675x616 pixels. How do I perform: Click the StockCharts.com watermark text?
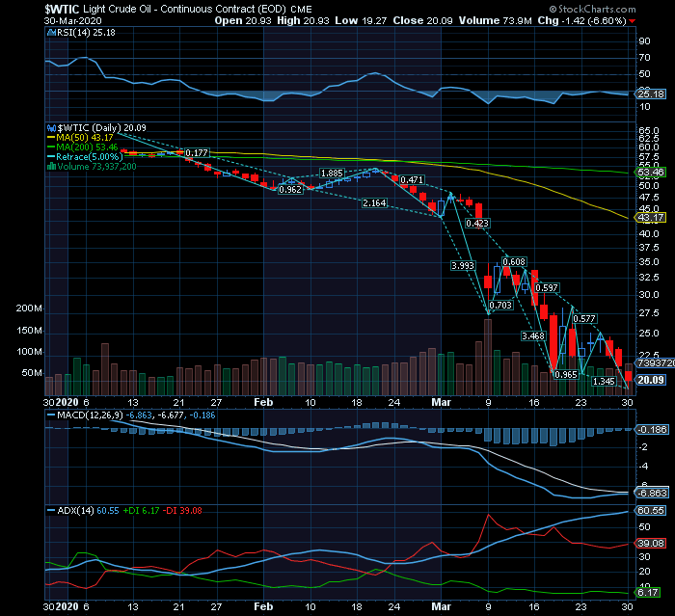(x=593, y=9)
